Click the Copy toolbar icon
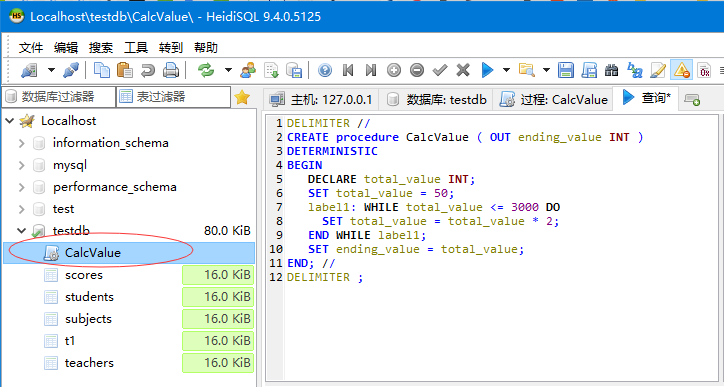The image size is (724, 387). point(102,70)
